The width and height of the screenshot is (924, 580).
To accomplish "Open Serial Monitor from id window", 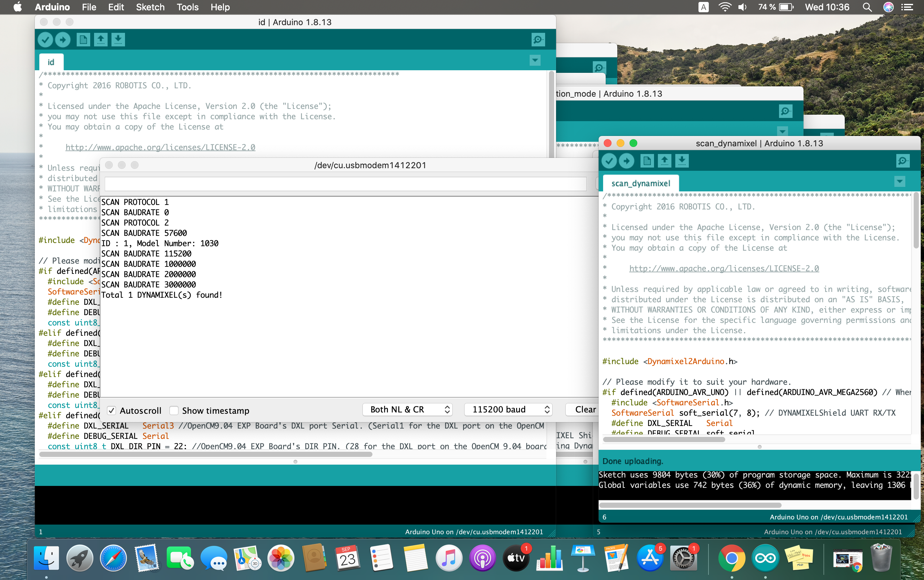I will [x=538, y=40].
